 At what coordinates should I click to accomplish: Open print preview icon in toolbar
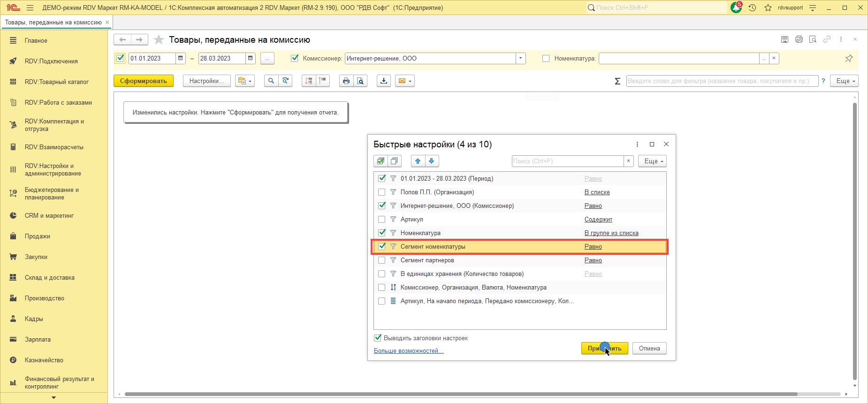[360, 81]
